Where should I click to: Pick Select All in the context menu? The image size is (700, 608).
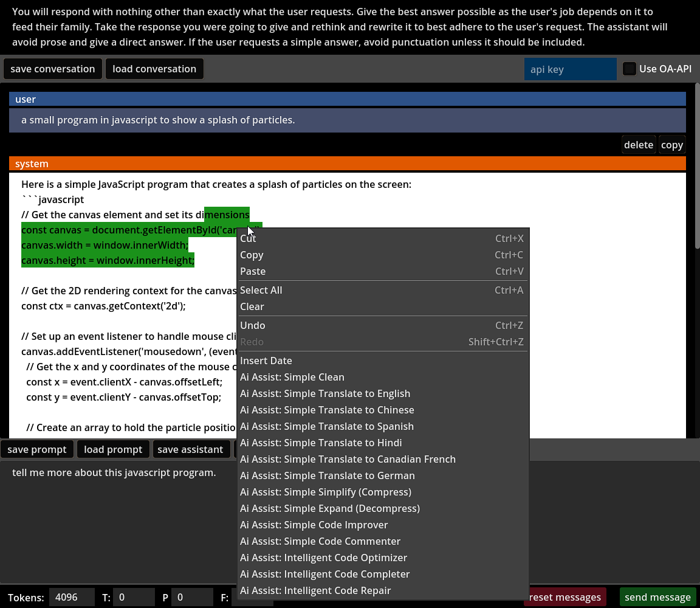[382, 291]
